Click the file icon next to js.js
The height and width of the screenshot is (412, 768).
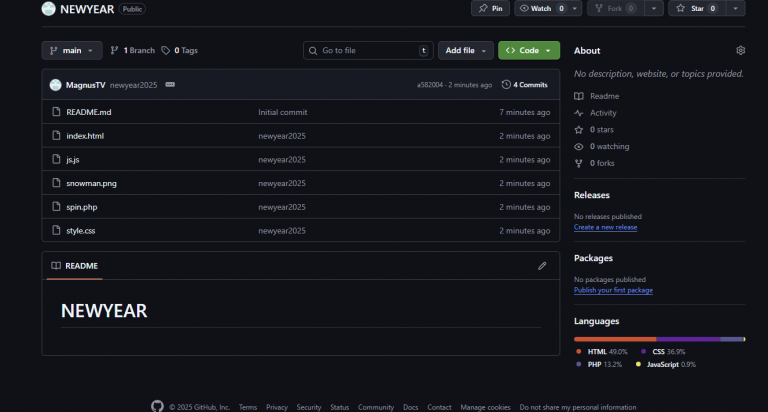(x=56, y=159)
